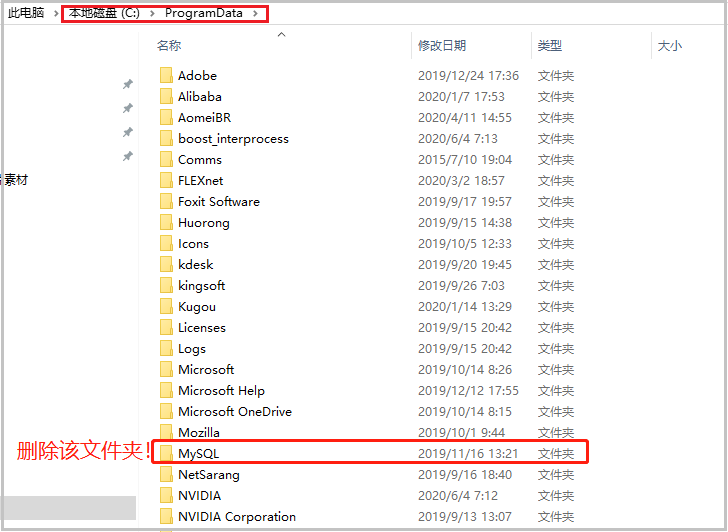
Task: Sort by 名称 column header
Action: click(x=169, y=45)
